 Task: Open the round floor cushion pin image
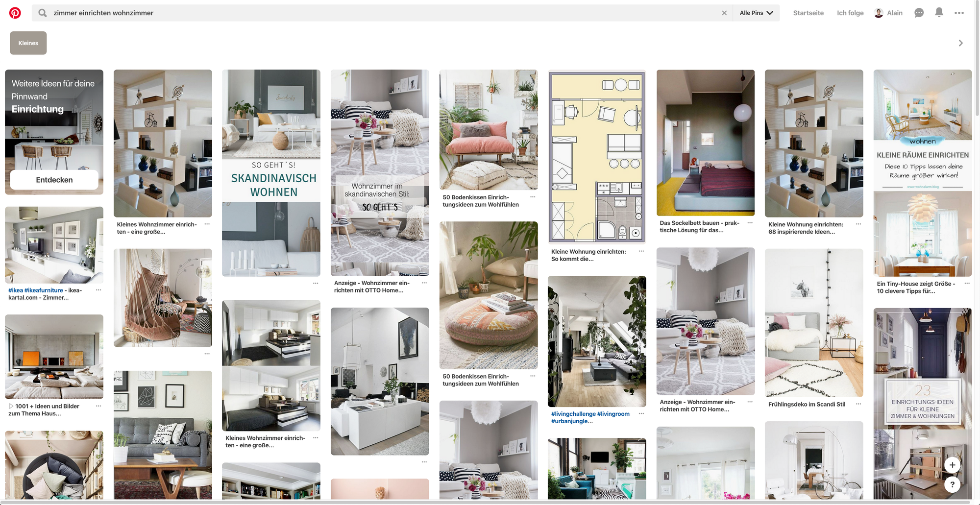pos(489,295)
